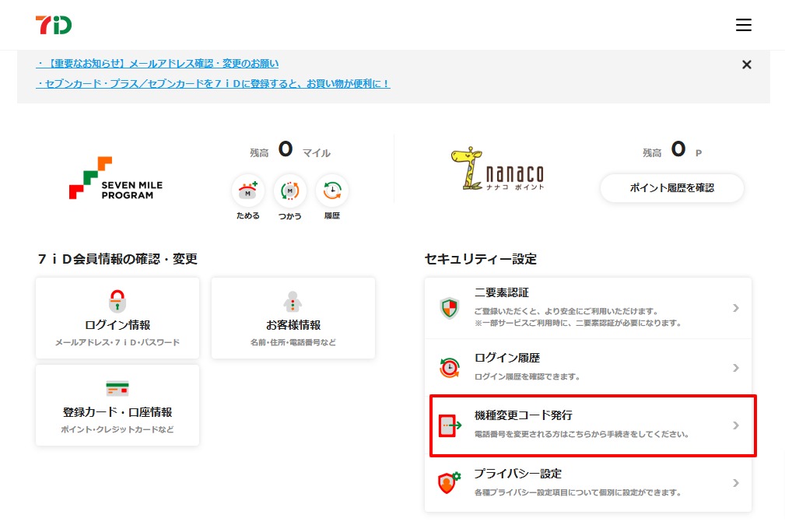Image resolution: width=785 pixels, height=532 pixels.
Task: Open the ログイン情報 card
Action: tap(117, 318)
